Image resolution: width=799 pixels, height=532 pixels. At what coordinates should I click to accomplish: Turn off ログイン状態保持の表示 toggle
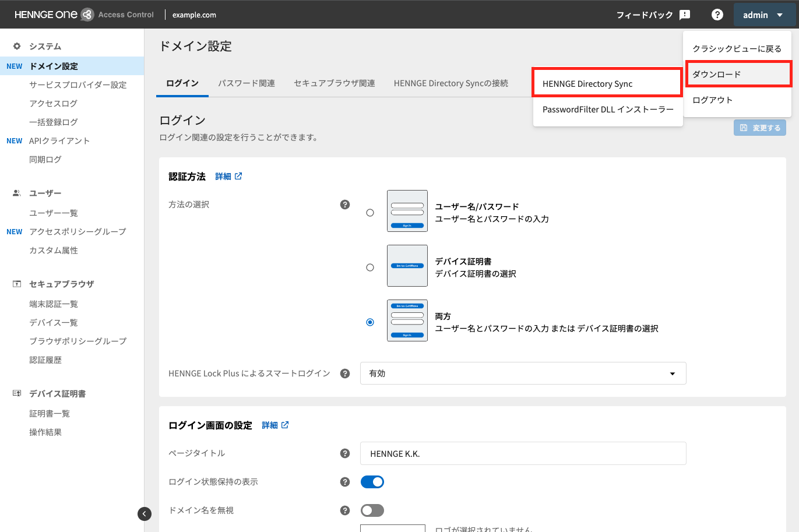(372, 482)
